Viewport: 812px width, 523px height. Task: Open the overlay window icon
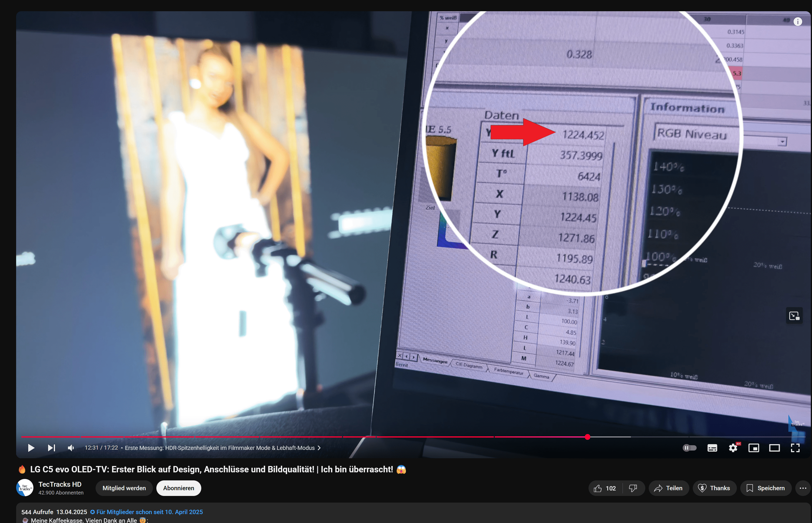[794, 315]
